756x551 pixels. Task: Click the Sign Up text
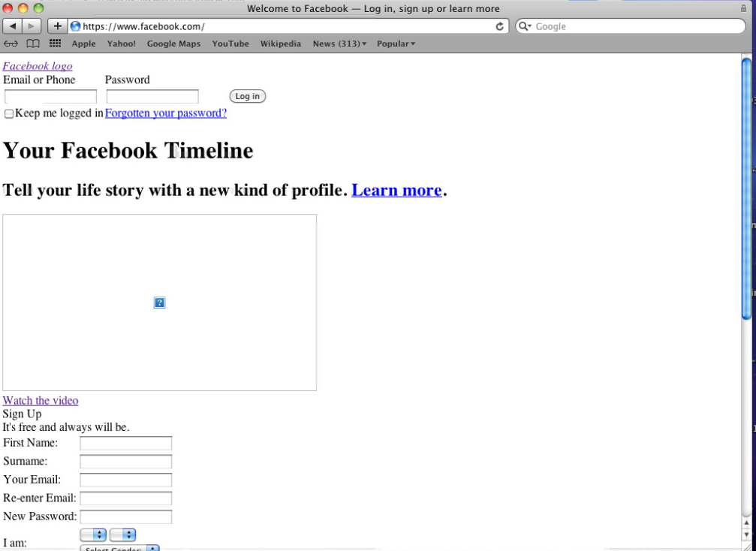click(x=23, y=414)
